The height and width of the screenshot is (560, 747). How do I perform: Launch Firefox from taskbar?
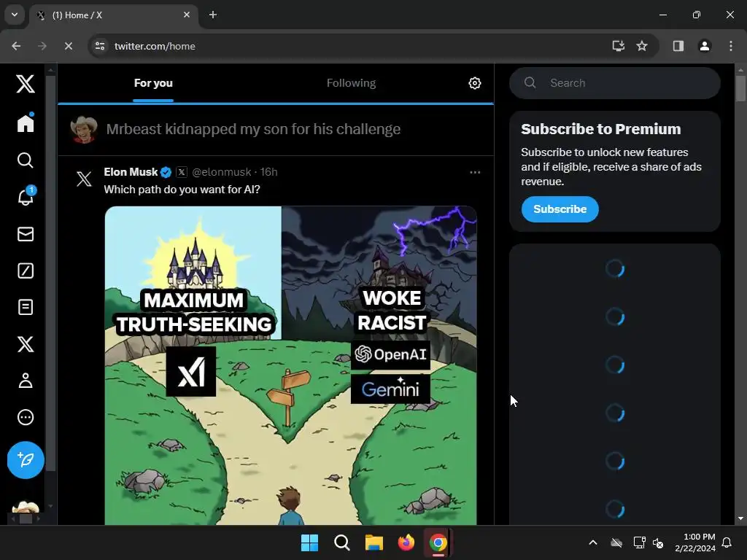[x=406, y=542]
